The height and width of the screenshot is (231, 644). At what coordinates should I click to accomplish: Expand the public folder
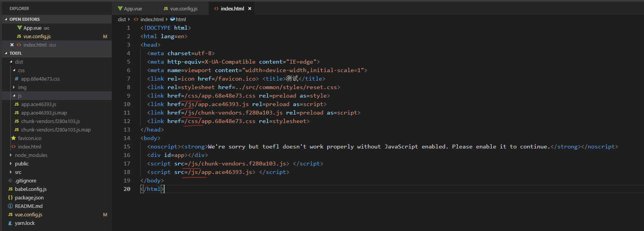coord(11,164)
